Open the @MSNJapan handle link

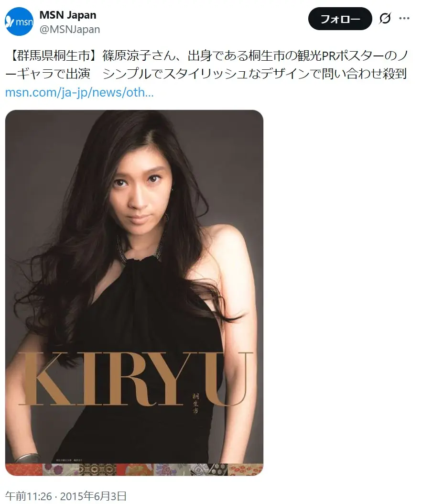click(70, 30)
